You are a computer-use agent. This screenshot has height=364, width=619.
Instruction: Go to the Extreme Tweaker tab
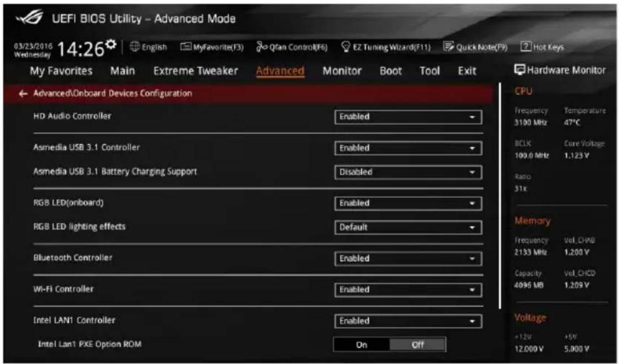(196, 71)
